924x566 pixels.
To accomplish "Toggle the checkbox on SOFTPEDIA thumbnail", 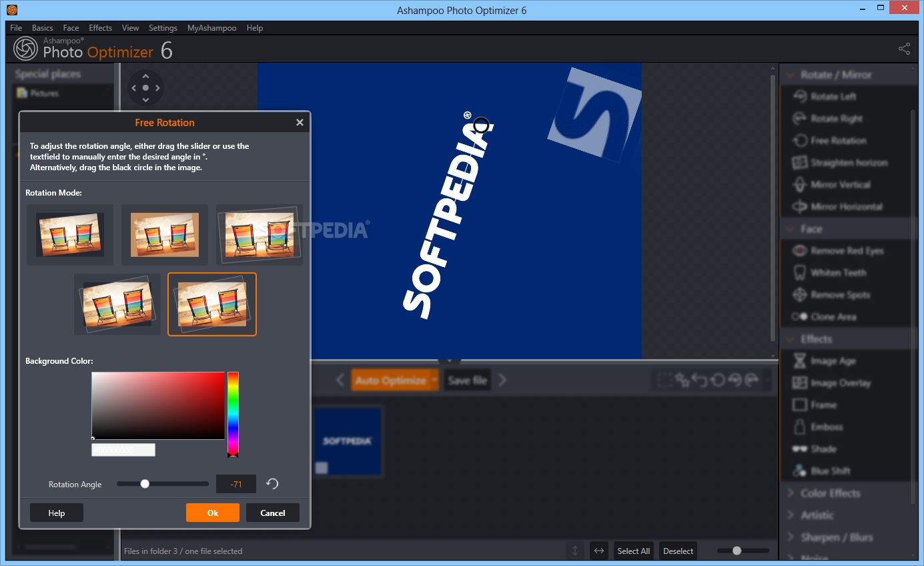I will point(322,467).
